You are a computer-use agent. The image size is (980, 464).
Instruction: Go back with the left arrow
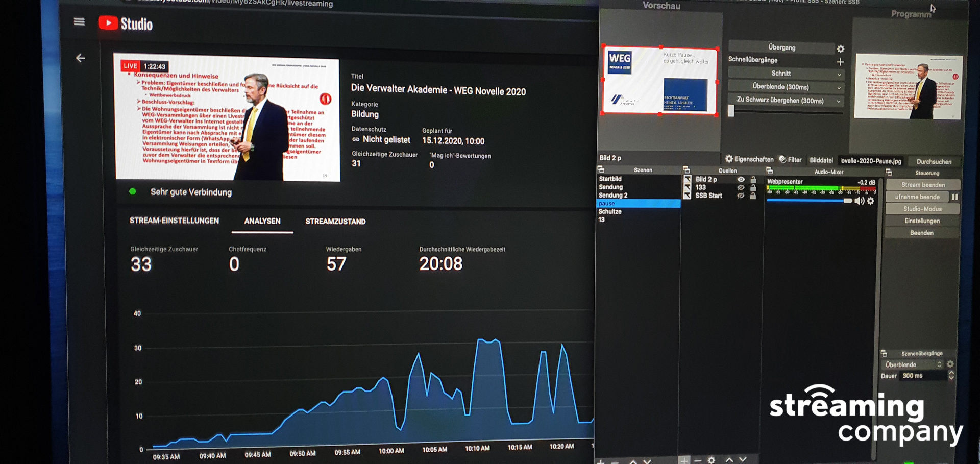coord(81,58)
